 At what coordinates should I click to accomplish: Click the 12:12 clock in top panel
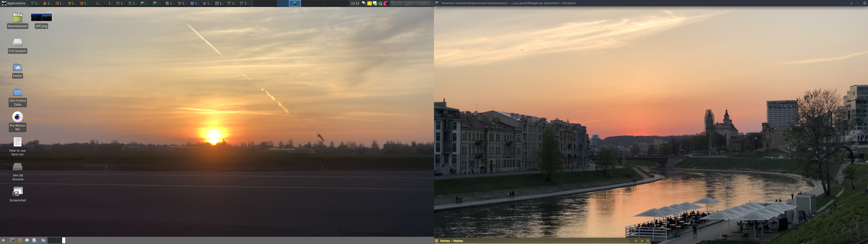pyautogui.click(x=355, y=3)
